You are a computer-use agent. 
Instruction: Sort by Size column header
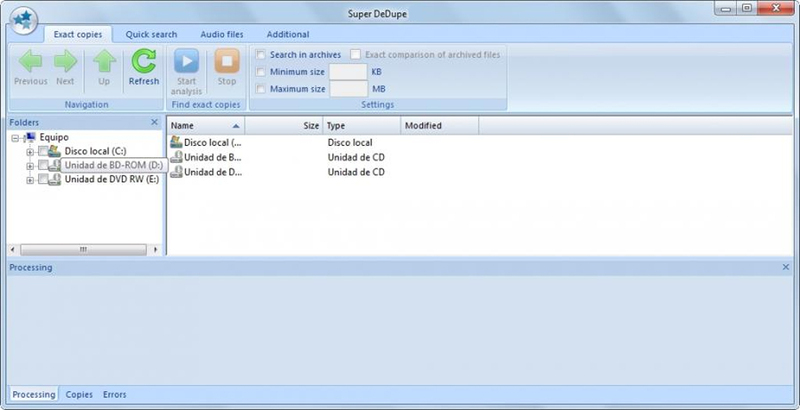click(284, 125)
